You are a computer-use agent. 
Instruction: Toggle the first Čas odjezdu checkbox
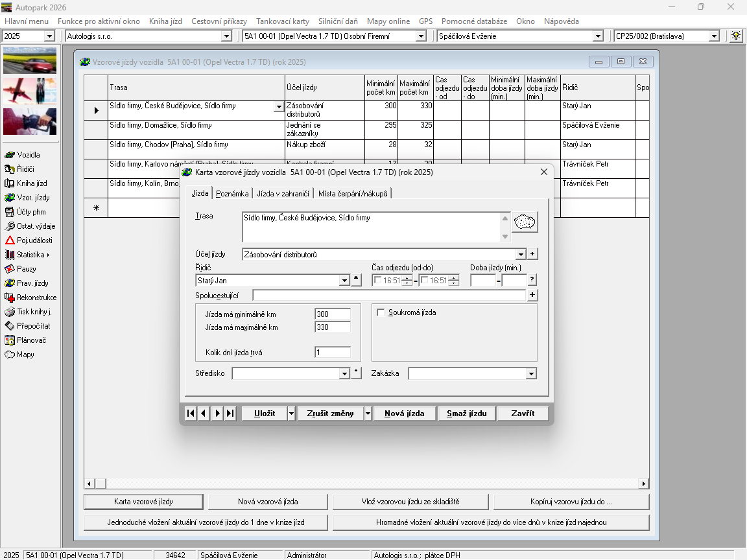[378, 281]
